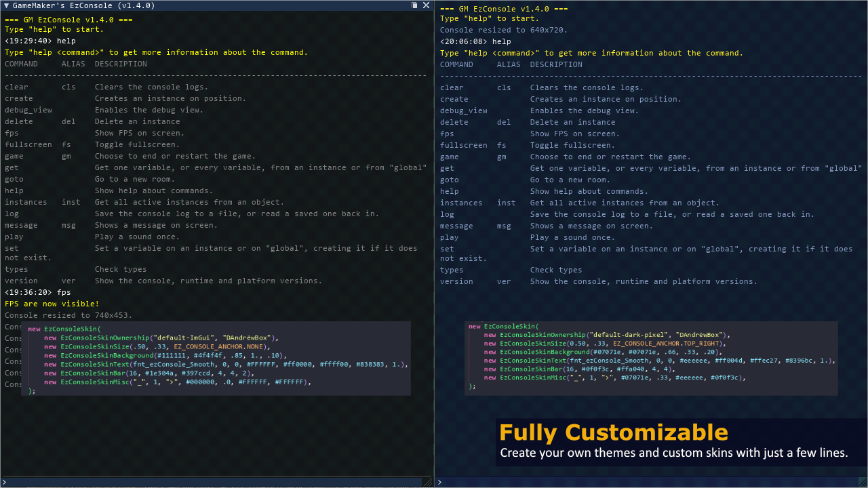Grab the left console's resize grip corner
The height and width of the screenshot is (488, 868).
point(427,482)
